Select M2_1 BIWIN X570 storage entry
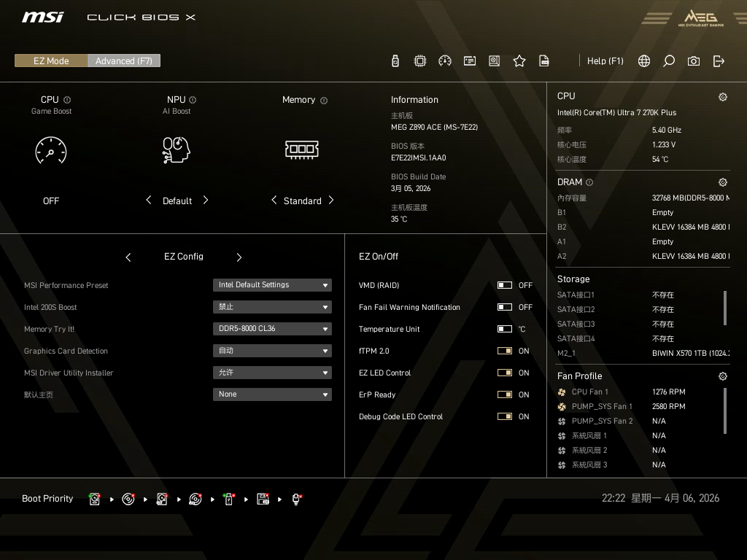This screenshot has width=747, height=560. click(x=643, y=354)
